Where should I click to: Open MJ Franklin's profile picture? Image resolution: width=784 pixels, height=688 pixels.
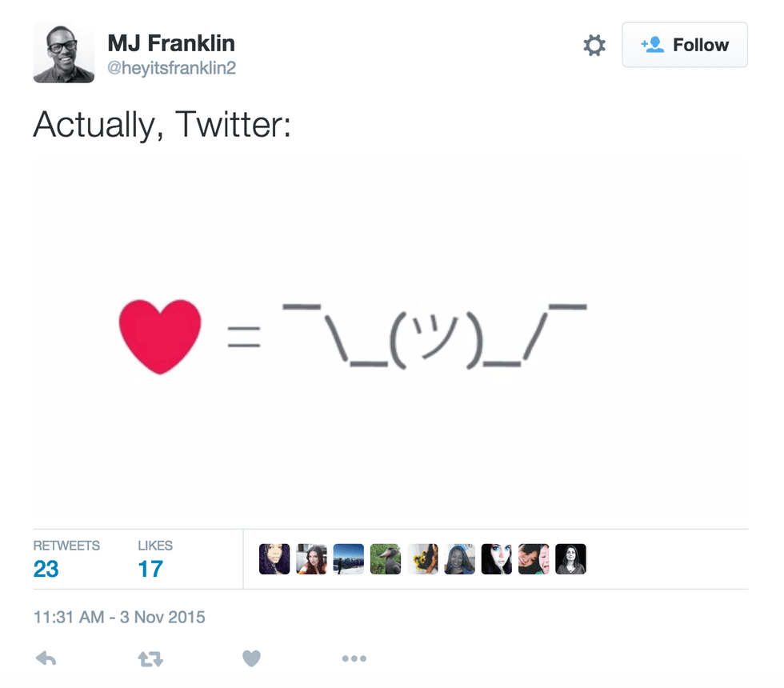coord(63,52)
